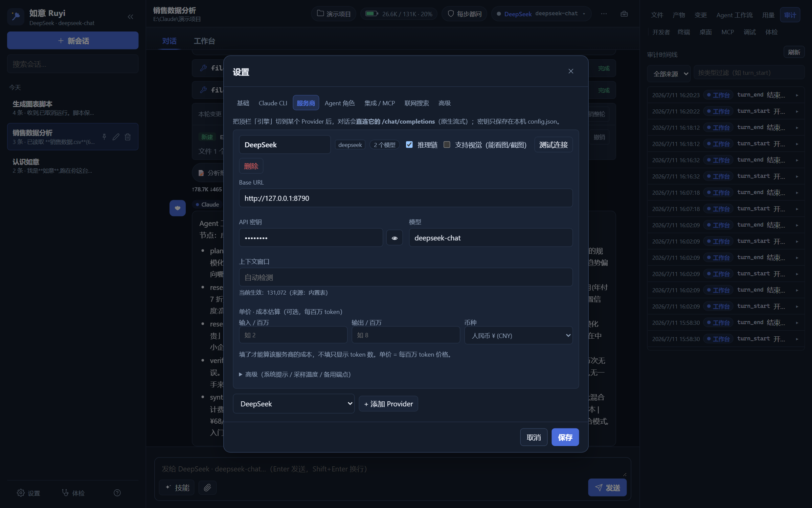The width and height of the screenshot is (812, 508).
Task: Expand the 16:20:23 turn_end audit row
Action: [x=726, y=95]
